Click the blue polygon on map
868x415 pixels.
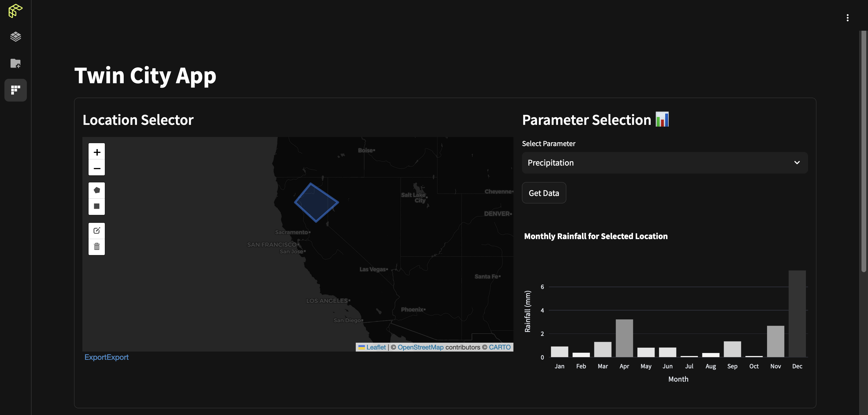tap(316, 202)
